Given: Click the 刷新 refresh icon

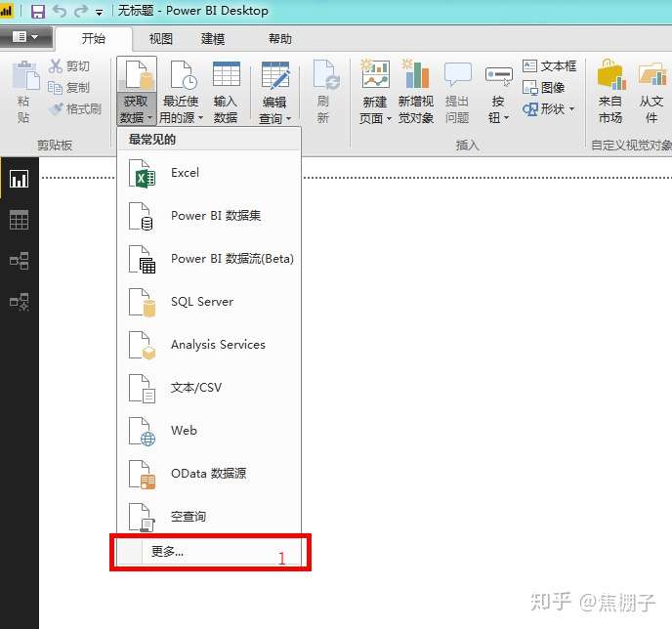Looking at the screenshot, I should click(325, 75).
